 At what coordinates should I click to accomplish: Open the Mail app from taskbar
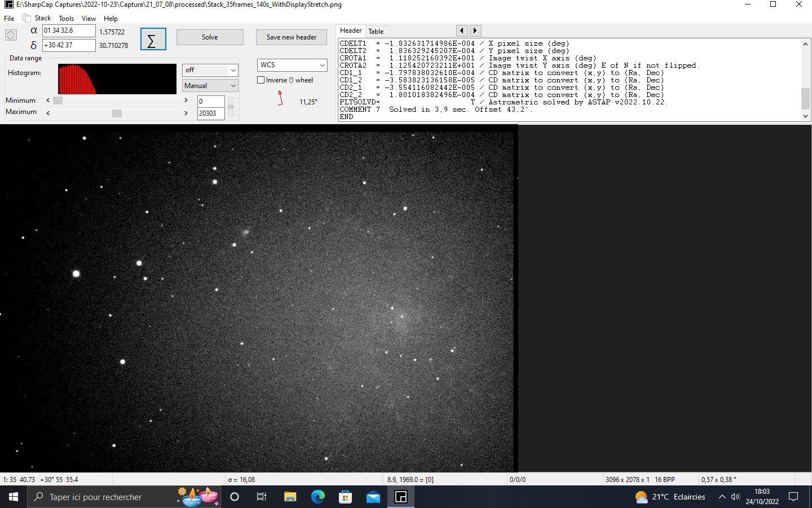click(373, 497)
